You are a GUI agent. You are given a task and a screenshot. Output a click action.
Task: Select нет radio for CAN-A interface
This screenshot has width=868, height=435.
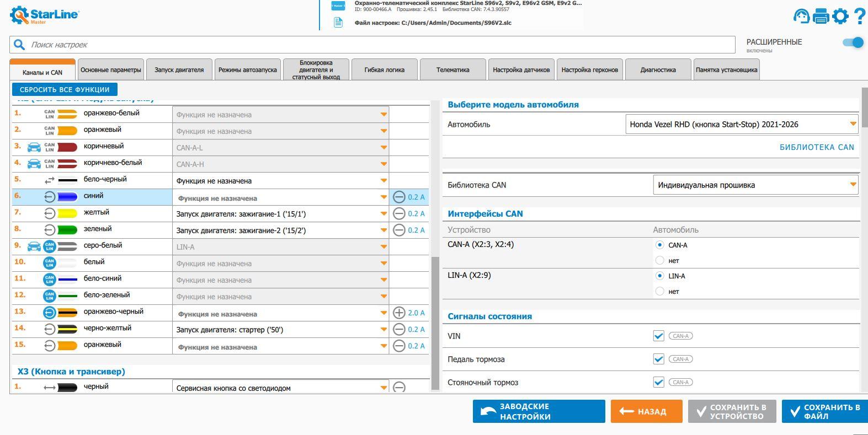pos(659,260)
